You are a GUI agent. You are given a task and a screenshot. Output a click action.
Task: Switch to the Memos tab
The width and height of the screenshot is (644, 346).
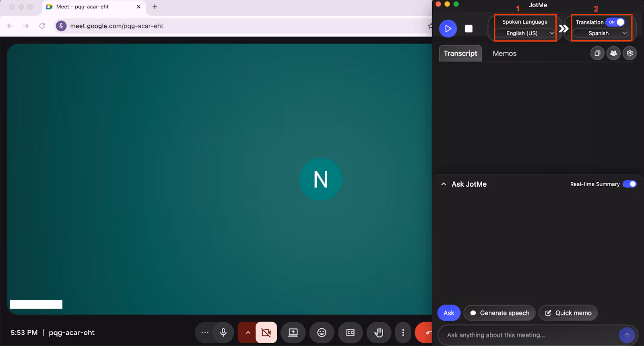pyautogui.click(x=504, y=54)
